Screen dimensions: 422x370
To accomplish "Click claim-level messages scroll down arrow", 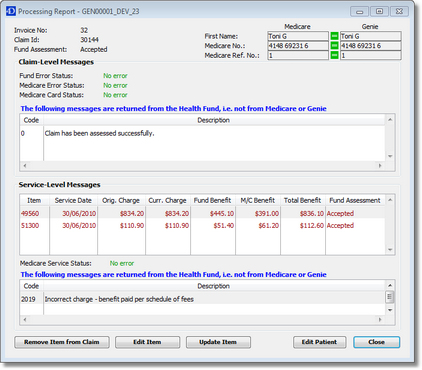I will pyautogui.click(x=390, y=156).
